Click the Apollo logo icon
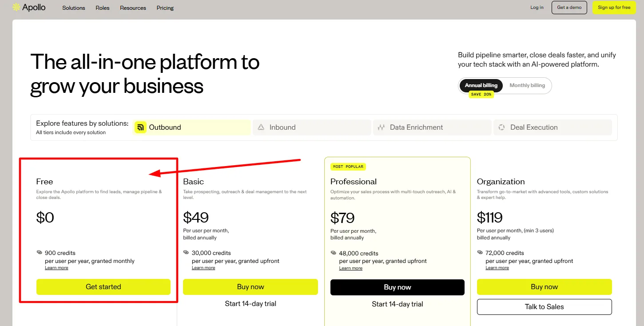This screenshot has height=326, width=644. tap(16, 7)
